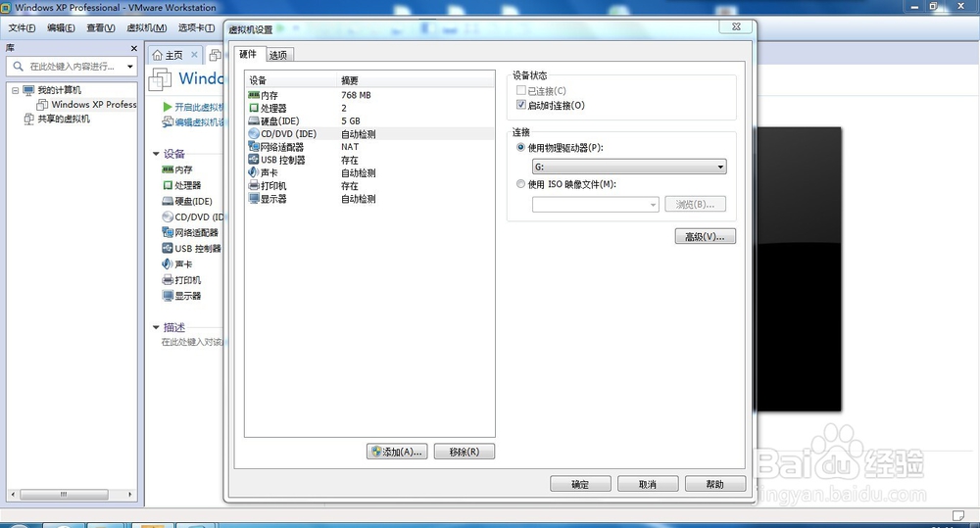980x528 pixels.
Task: Click the Add (A)... button
Action: click(397, 452)
